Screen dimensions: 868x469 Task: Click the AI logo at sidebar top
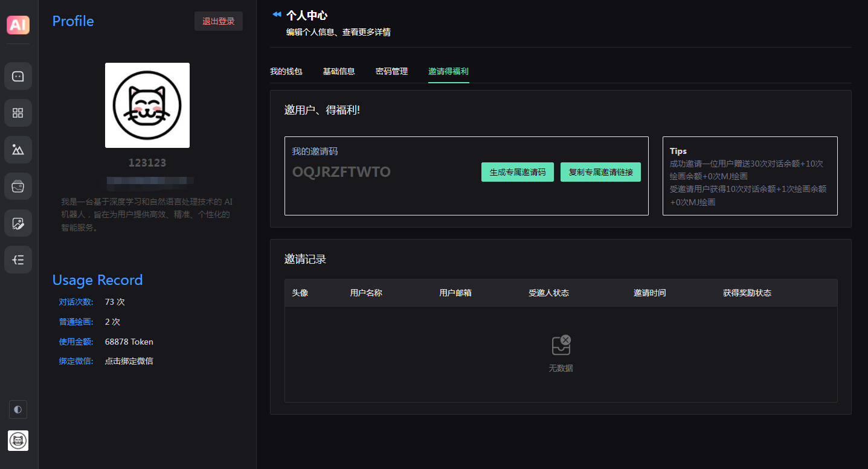tap(18, 25)
